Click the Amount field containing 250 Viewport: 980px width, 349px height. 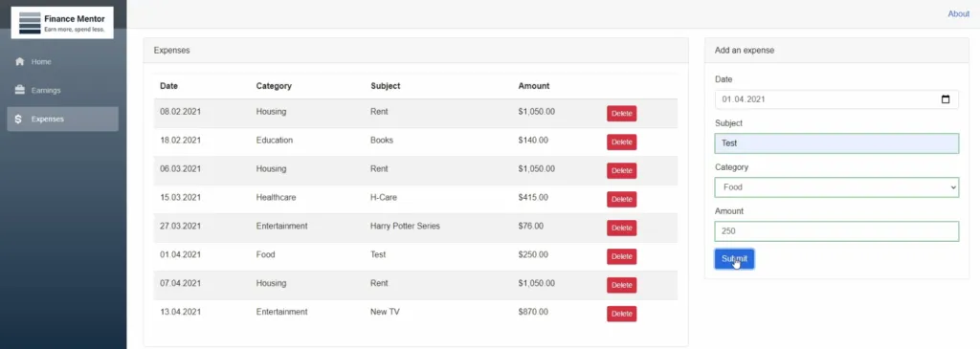tap(836, 231)
